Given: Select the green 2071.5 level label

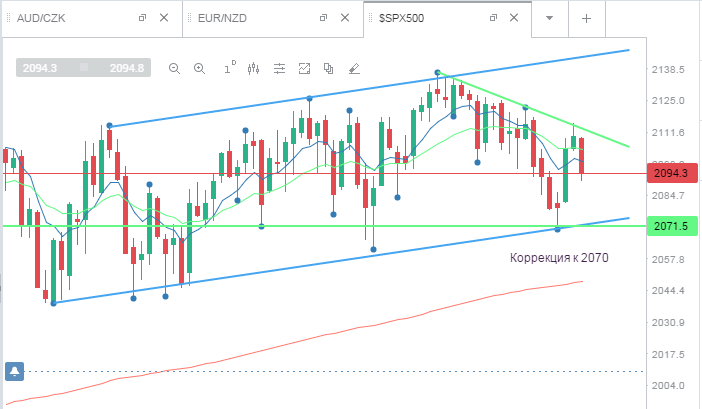Looking at the screenshot, I should tap(672, 226).
